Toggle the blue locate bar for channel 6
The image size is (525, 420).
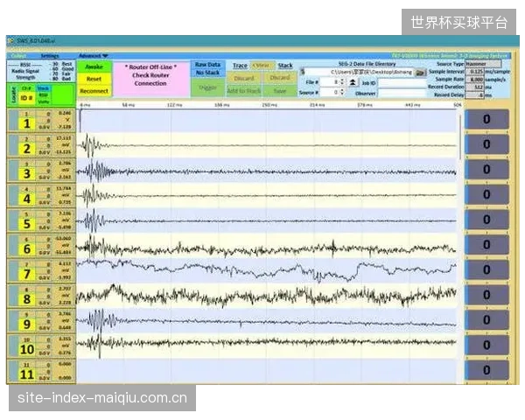[13, 246]
